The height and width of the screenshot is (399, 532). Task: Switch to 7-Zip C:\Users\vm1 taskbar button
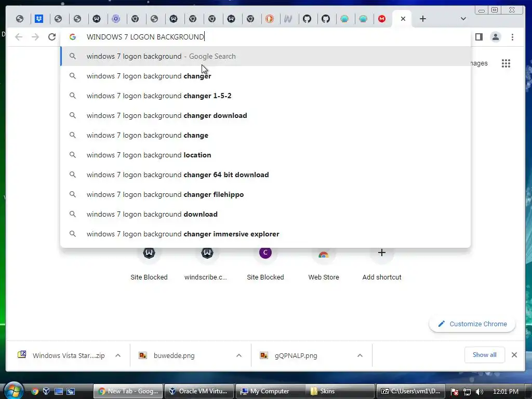(411, 391)
